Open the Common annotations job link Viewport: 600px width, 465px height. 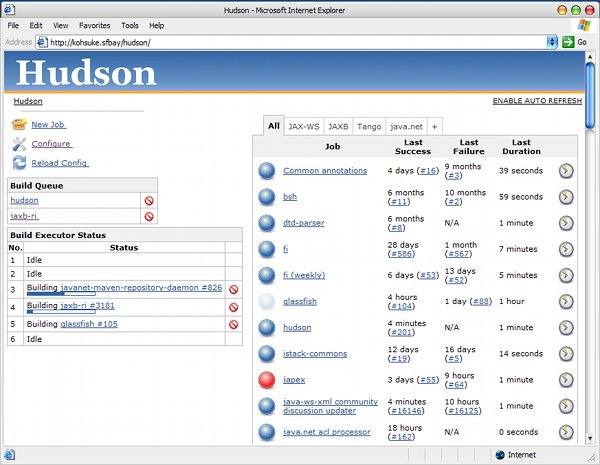325,171
